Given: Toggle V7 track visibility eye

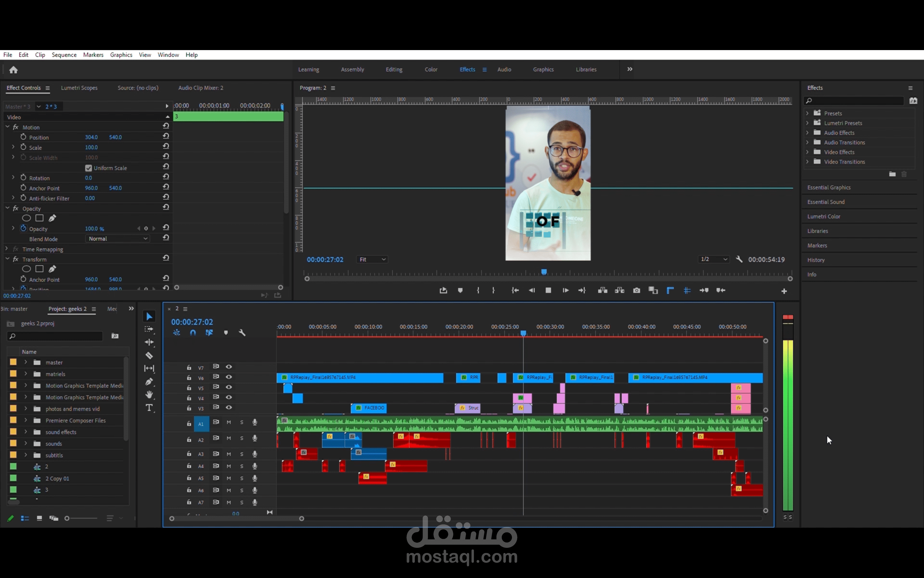Looking at the screenshot, I should coord(229,367).
